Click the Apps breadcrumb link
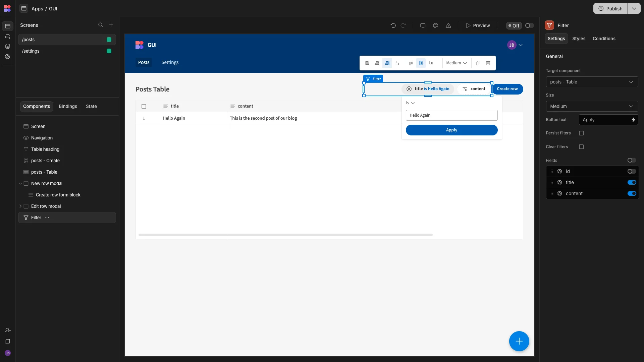This screenshot has height=362, width=644. click(x=37, y=9)
